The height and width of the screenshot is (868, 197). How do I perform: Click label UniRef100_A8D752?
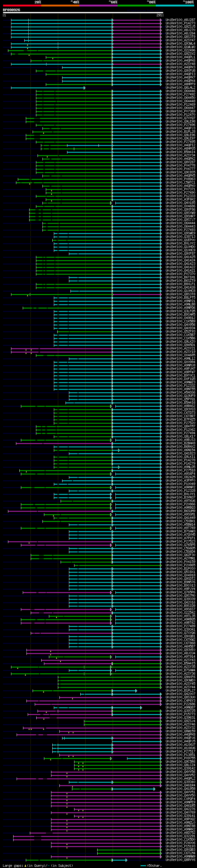(180, 833)
